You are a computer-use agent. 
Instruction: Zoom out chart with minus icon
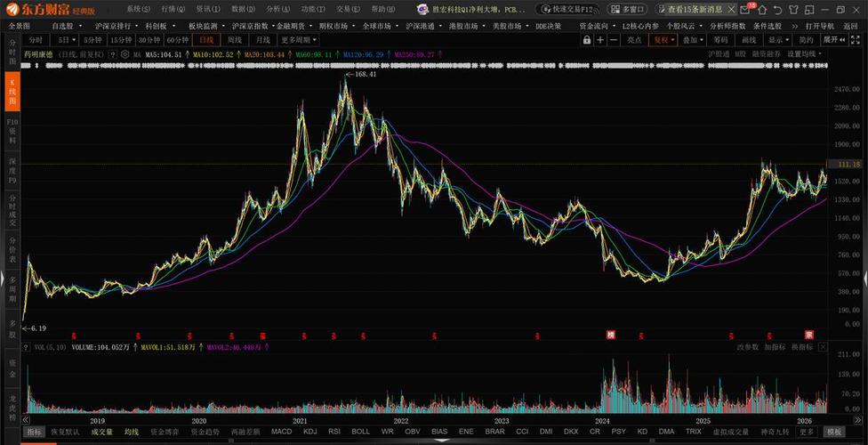click(614, 40)
